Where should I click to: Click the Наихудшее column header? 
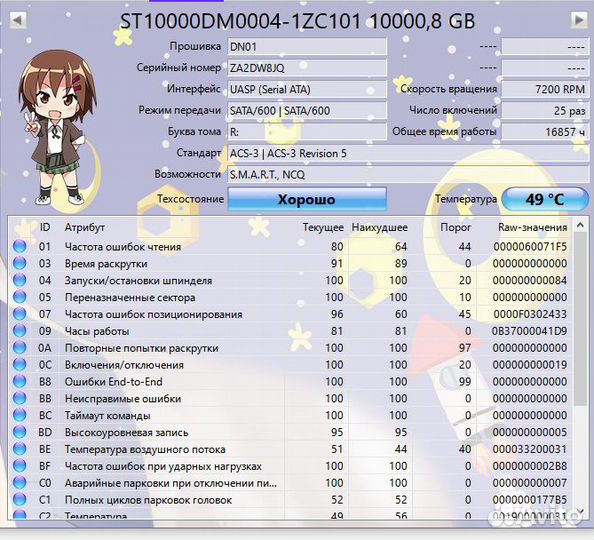380,227
